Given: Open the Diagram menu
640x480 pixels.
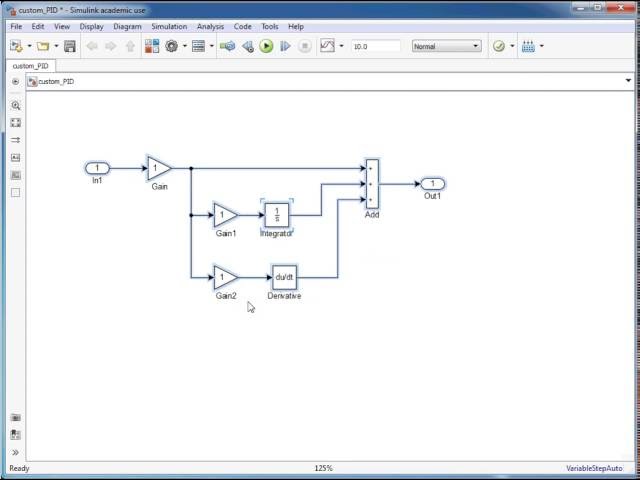Looking at the screenshot, I should click(127, 27).
